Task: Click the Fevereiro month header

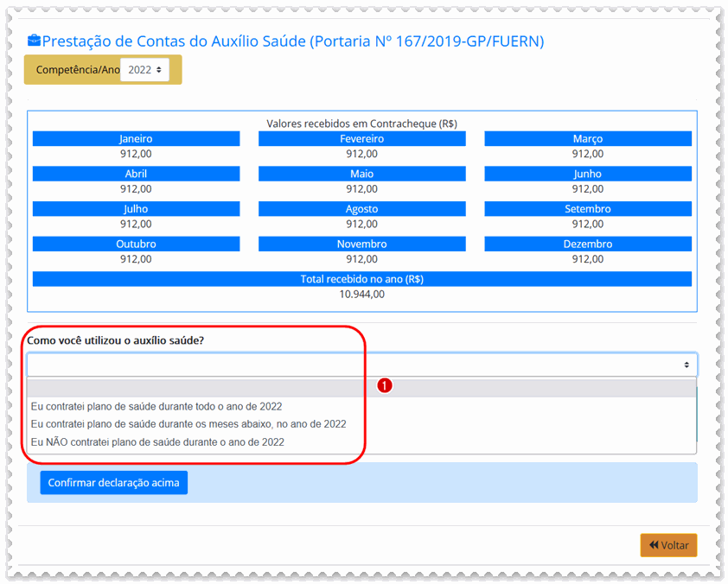Action: pyautogui.click(x=361, y=139)
